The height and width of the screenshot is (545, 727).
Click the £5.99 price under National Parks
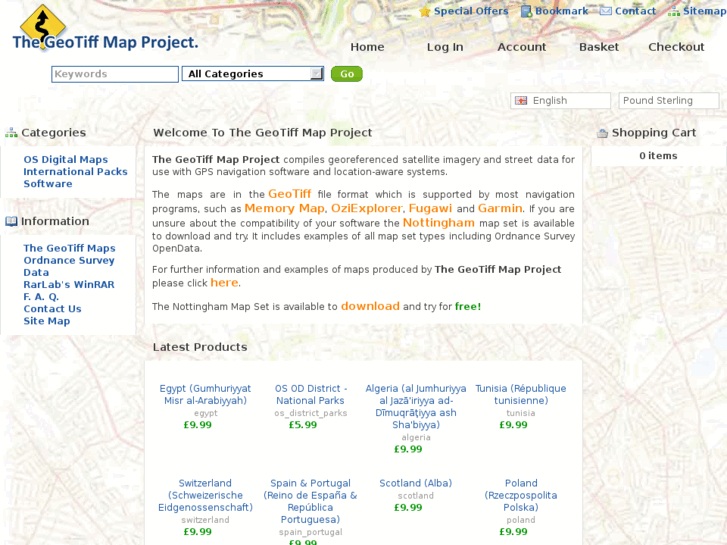coord(303,425)
